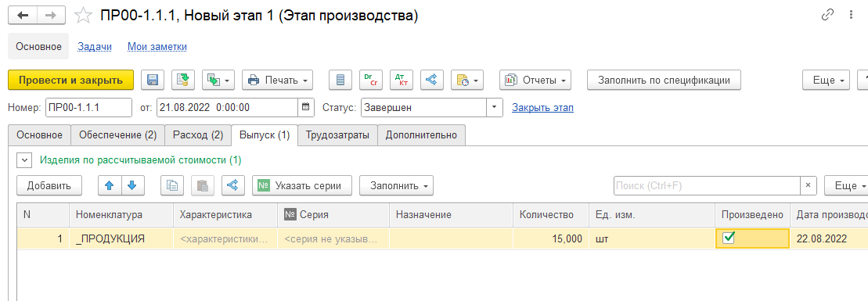Click Добавить to add a row

(49, 185)
